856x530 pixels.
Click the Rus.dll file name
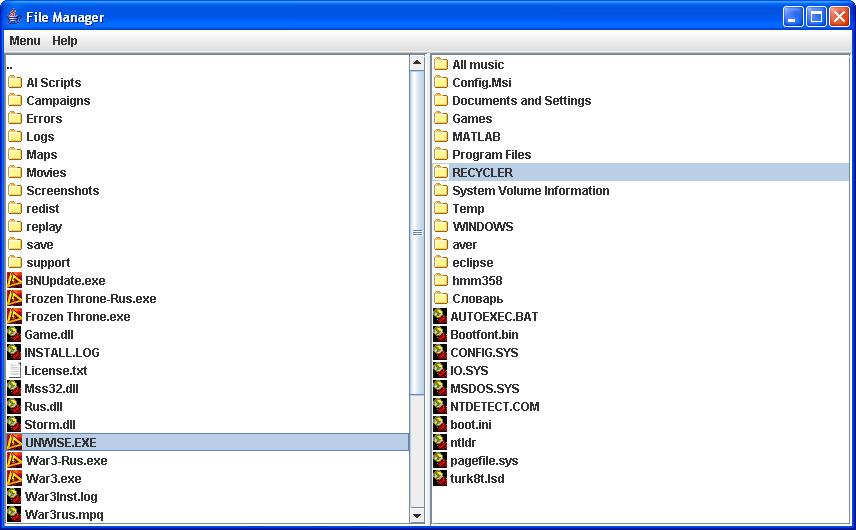(43, 407)
